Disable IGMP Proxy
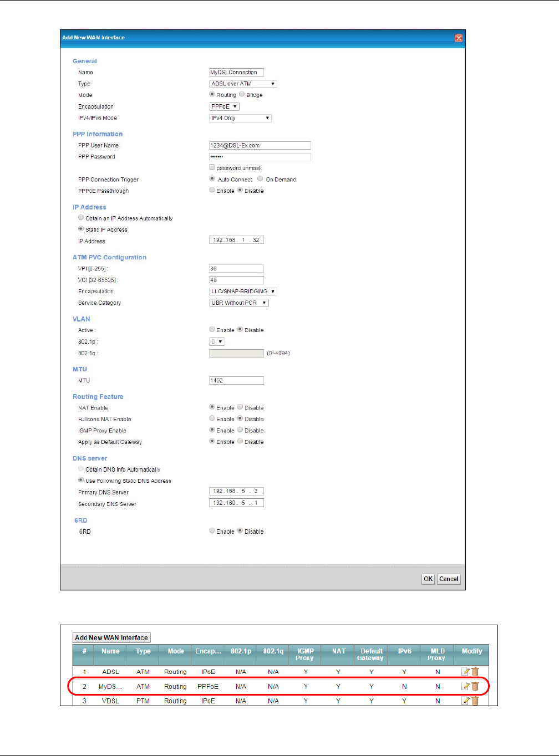The height and width of the screenshot is (756, 559). [x=240, y=430]
